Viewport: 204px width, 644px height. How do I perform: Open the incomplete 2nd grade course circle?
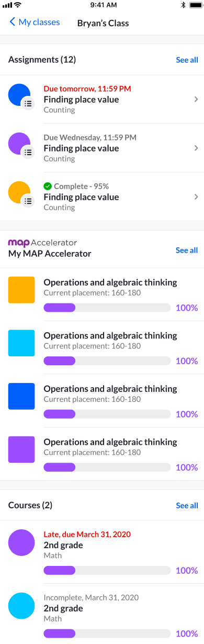click(21, 606)
